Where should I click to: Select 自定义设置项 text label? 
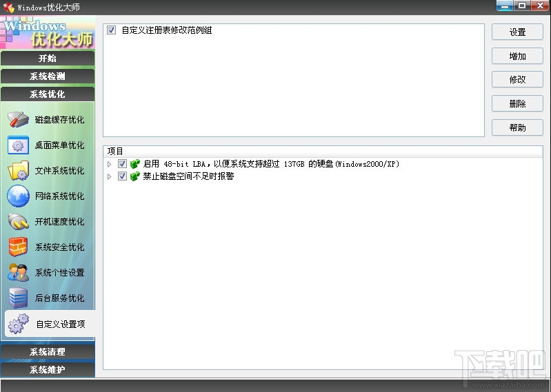(61, 324)
